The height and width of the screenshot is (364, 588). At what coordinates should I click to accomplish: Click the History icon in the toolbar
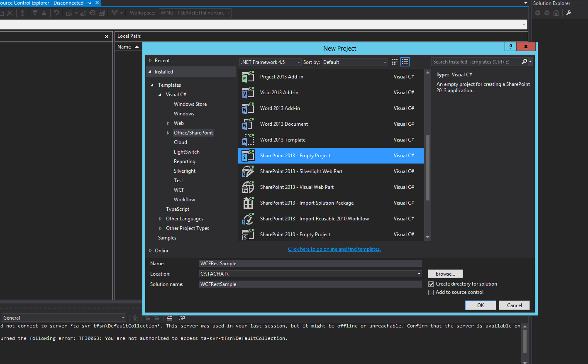coord(92,13)
